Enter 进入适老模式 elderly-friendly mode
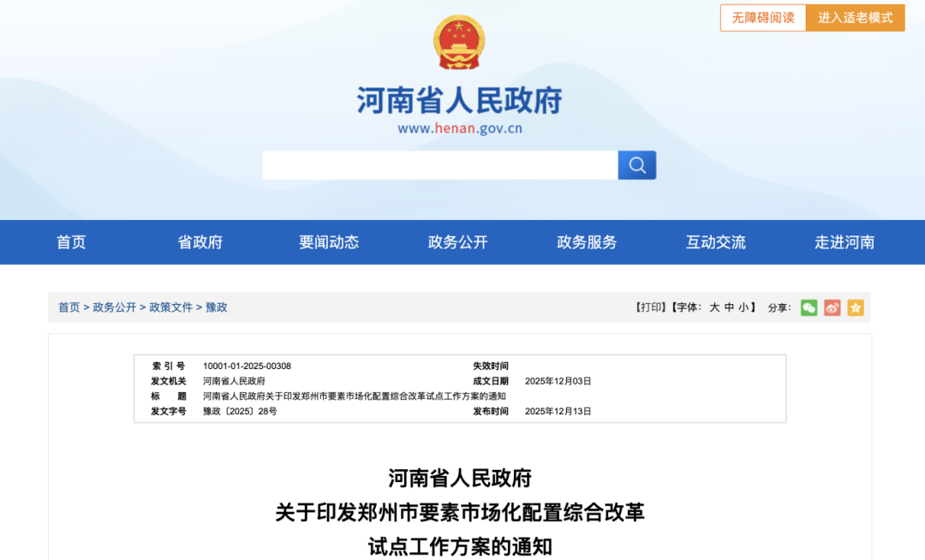 point(855,18)
